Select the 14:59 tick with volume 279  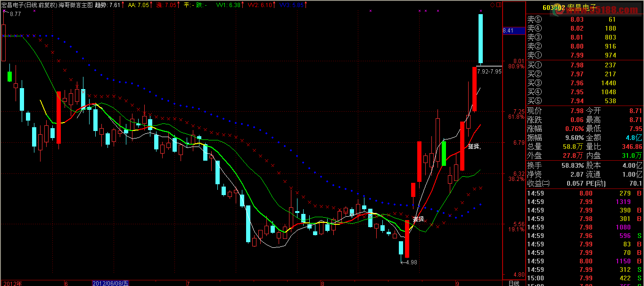click(584, 193)
